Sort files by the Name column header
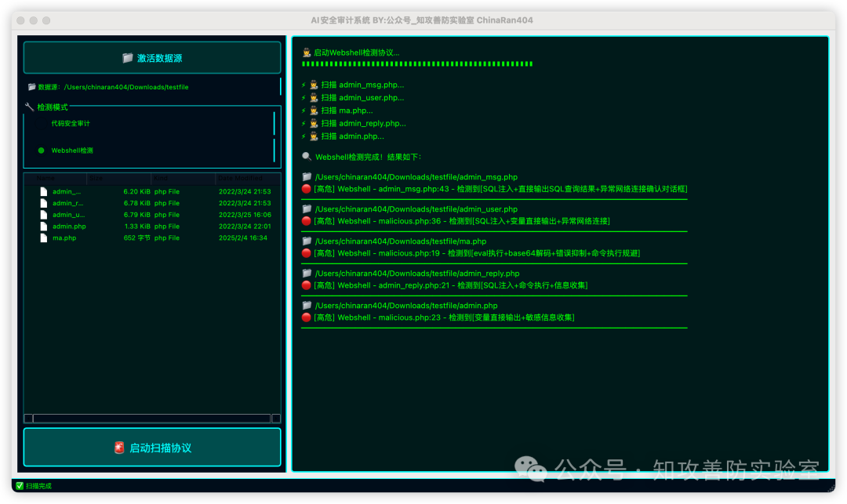The image size is (847, 504). (x=56, y=178)
